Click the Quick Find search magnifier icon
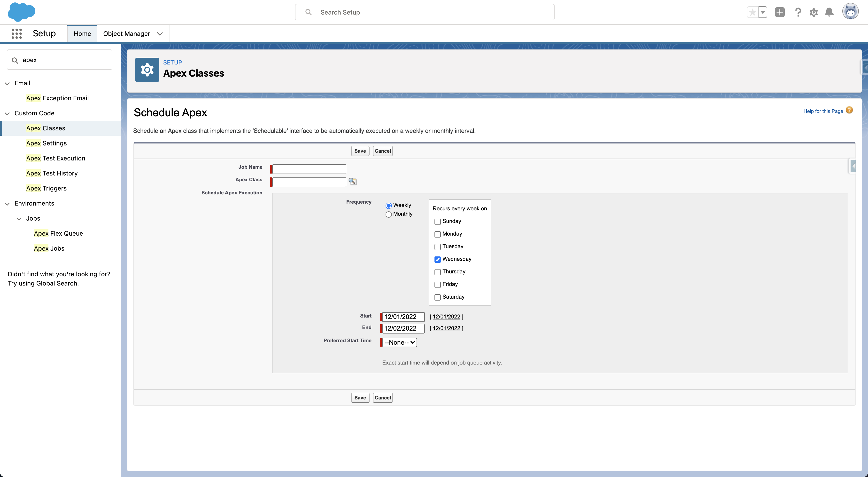This screenshot has width=868, height=477. coord(15,60)
